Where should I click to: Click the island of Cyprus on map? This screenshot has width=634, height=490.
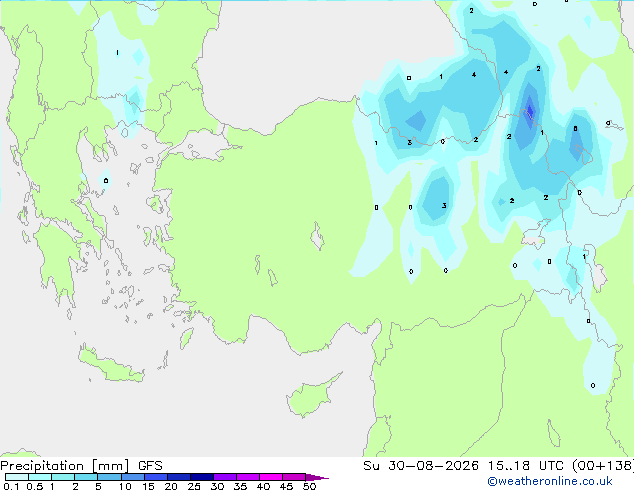pyautogui.click(x=309, y=397)
